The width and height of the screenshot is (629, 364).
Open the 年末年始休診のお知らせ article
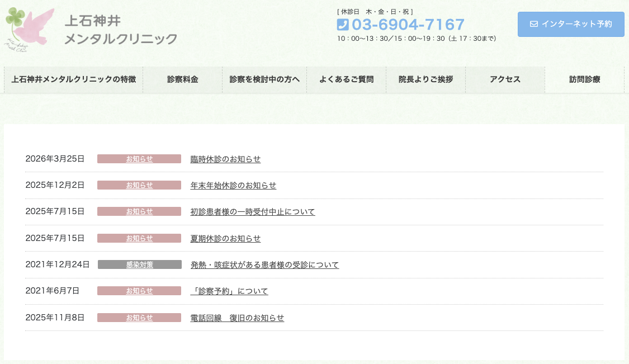click(233, 186)
